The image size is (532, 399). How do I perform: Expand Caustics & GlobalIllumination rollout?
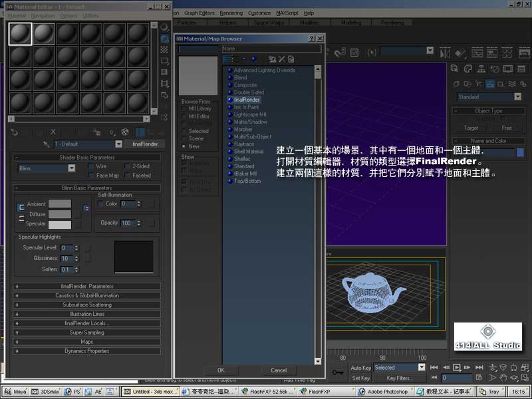point(87,295)
